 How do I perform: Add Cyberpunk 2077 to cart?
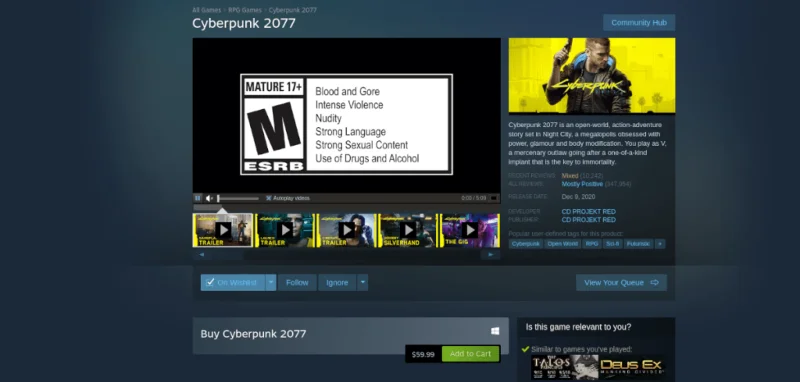[470, 353]
